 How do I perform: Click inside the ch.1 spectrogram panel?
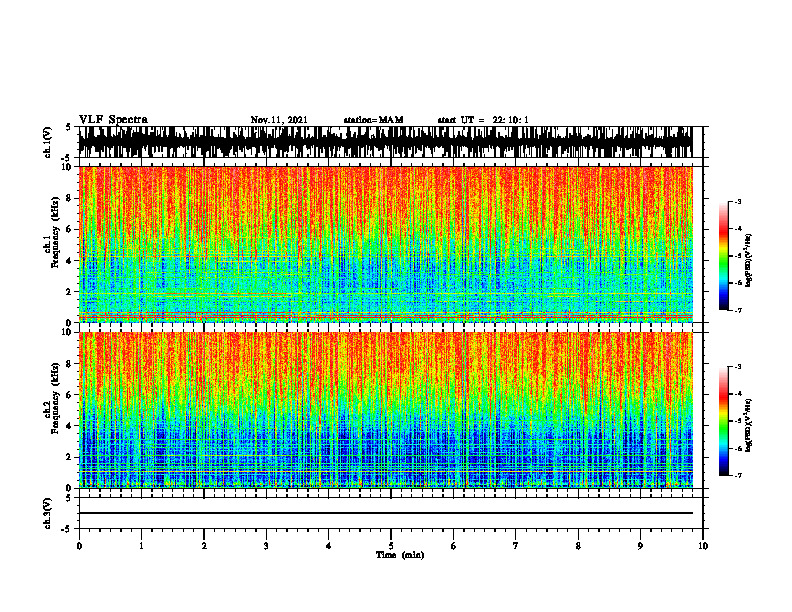click(x=386, y=244)
